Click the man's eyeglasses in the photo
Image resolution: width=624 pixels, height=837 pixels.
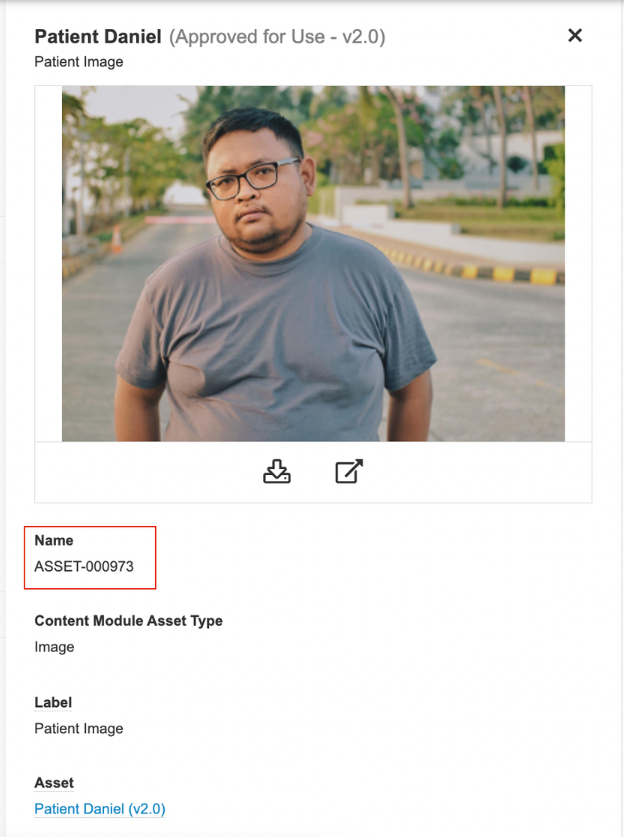click(255, 178)
